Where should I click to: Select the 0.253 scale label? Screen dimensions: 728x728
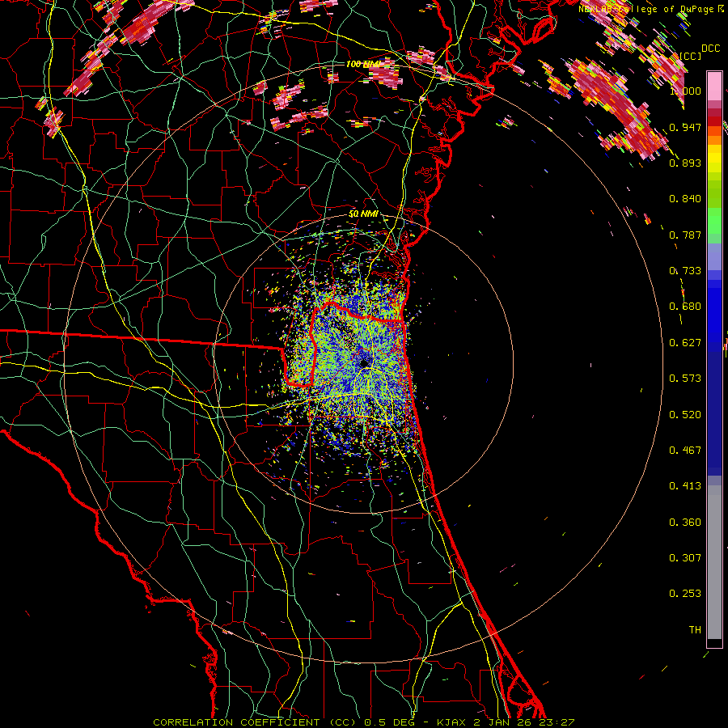point(685,594)
